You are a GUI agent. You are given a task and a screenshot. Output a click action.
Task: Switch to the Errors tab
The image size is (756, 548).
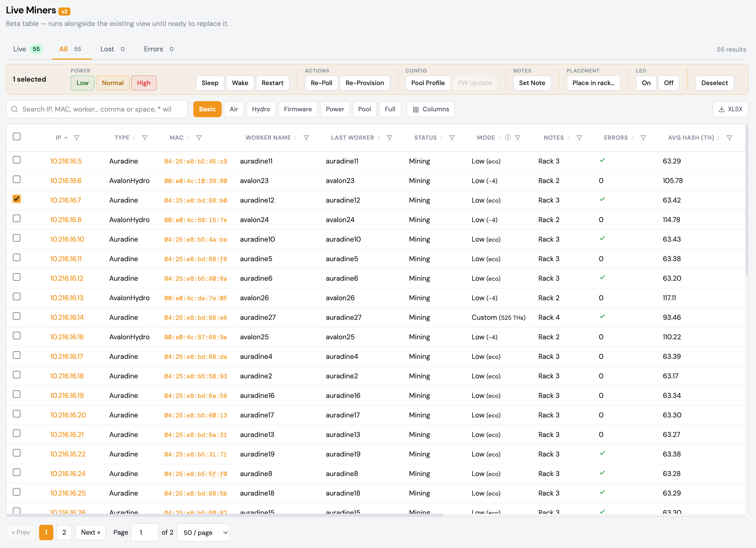pyautogui.click(x=159, y=49)
